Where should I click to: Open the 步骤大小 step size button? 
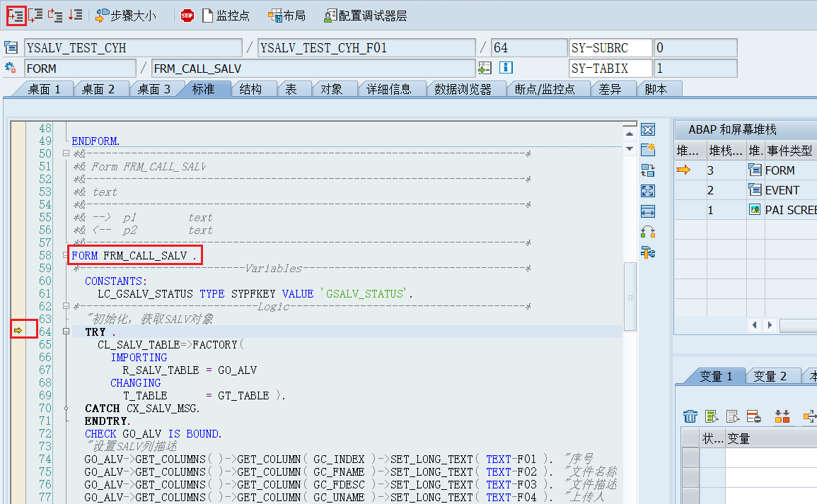127,16
